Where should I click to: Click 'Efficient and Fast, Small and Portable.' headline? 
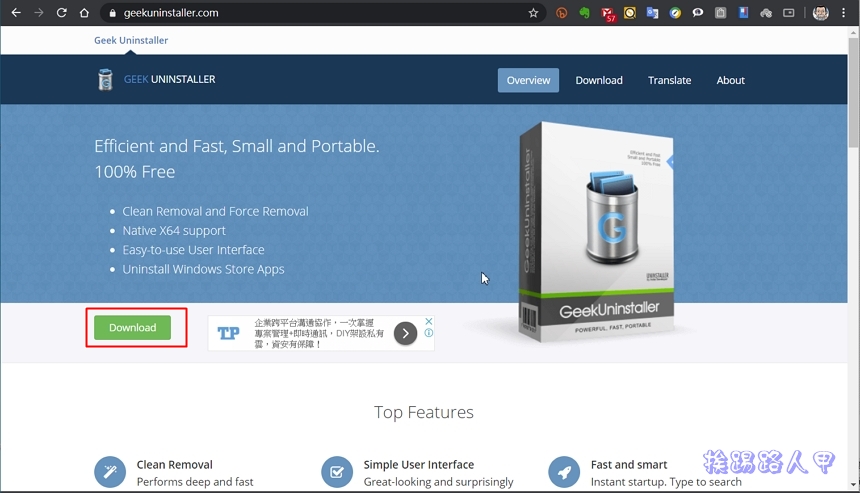pos(236,146)
